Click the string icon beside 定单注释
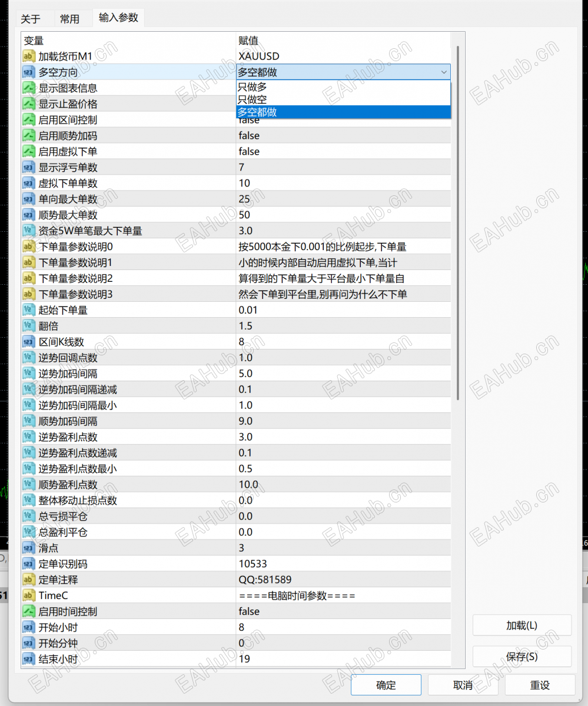This screenshot has height=706, width=588. [29, 580]
